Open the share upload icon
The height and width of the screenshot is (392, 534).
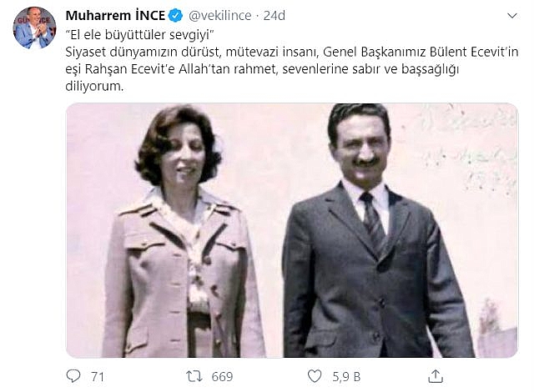[436, 376]
